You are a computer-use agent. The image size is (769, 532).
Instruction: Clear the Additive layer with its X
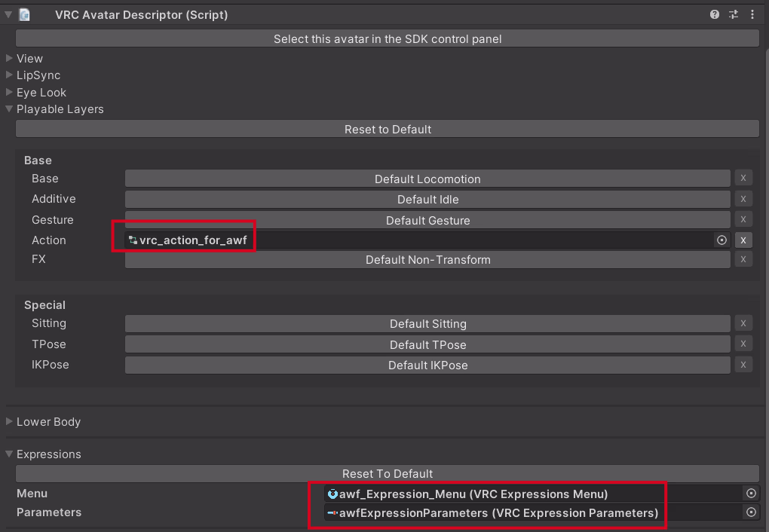[743, 199]
